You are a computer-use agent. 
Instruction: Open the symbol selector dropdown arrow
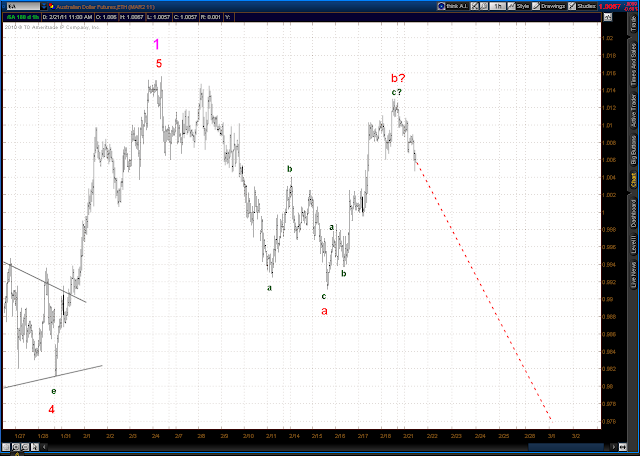pyautogui.click(x=44, y=7)
